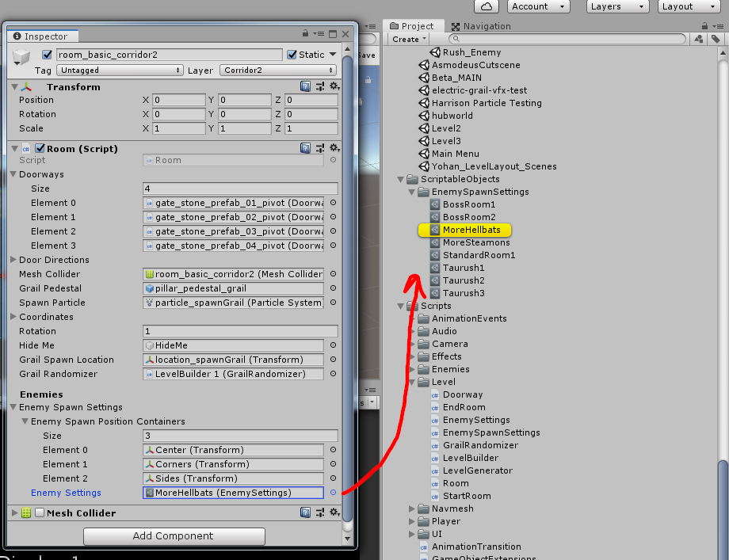This screenshot has height=560, width=729.
Task: Open Room script preset icon
Action: tap(320, 148)
